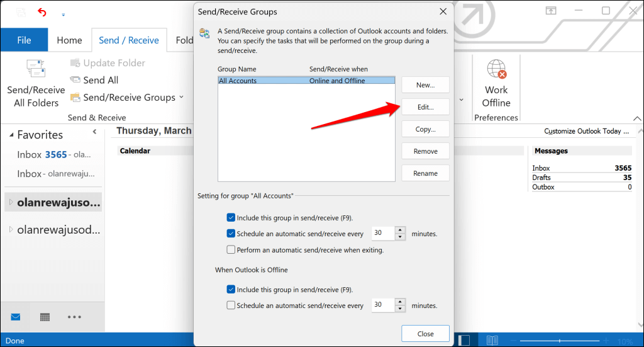Enable automatic send/receive when exiting
Screen dimensions: 644x347
coord(231,249)
